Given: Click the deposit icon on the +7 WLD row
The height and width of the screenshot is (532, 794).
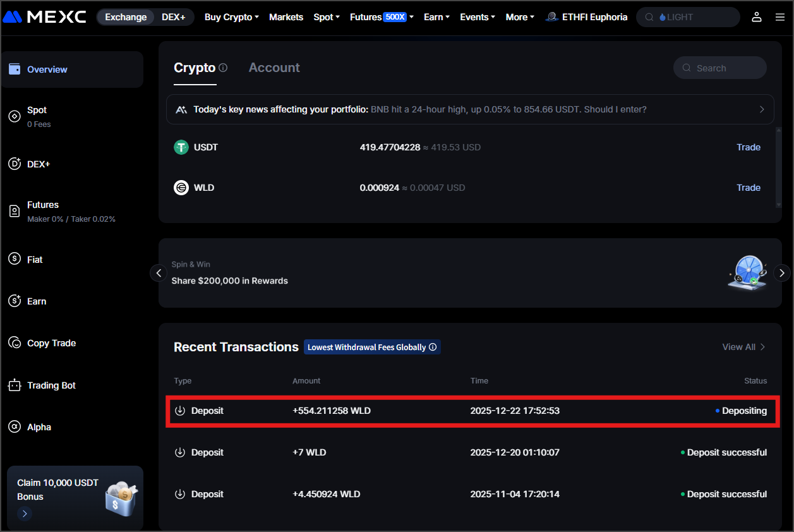Looking at the screenshot, I should coord(180,452).
